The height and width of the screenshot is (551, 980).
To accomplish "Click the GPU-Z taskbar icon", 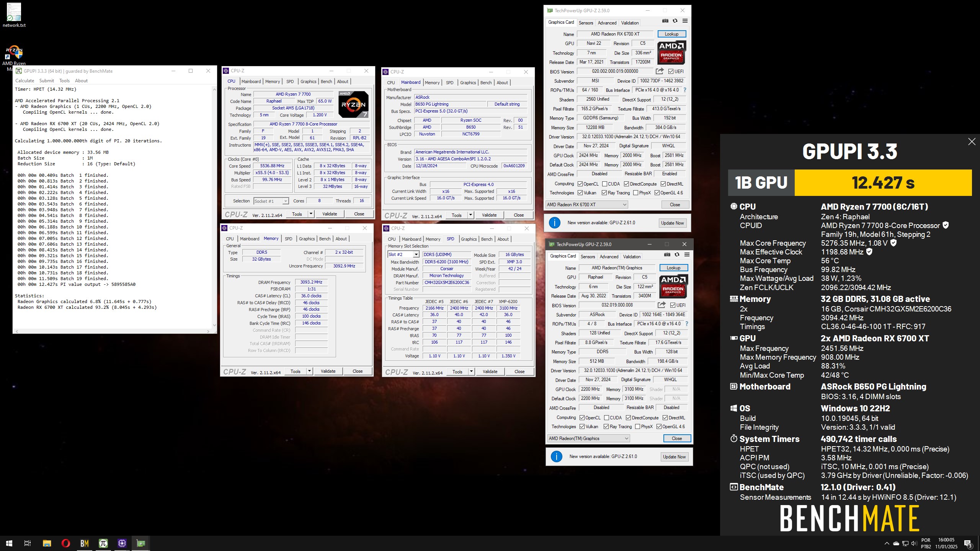I will tap(140, 543).
